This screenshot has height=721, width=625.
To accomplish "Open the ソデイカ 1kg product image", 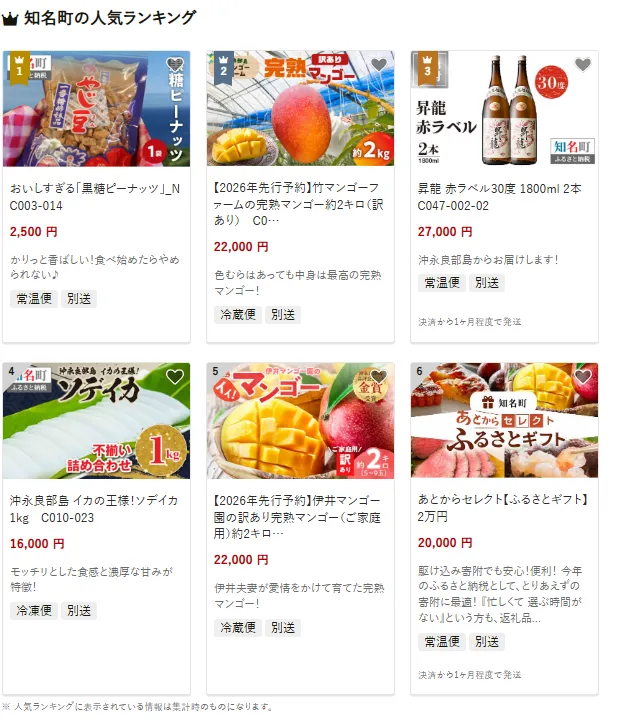I will pos(97,421).
